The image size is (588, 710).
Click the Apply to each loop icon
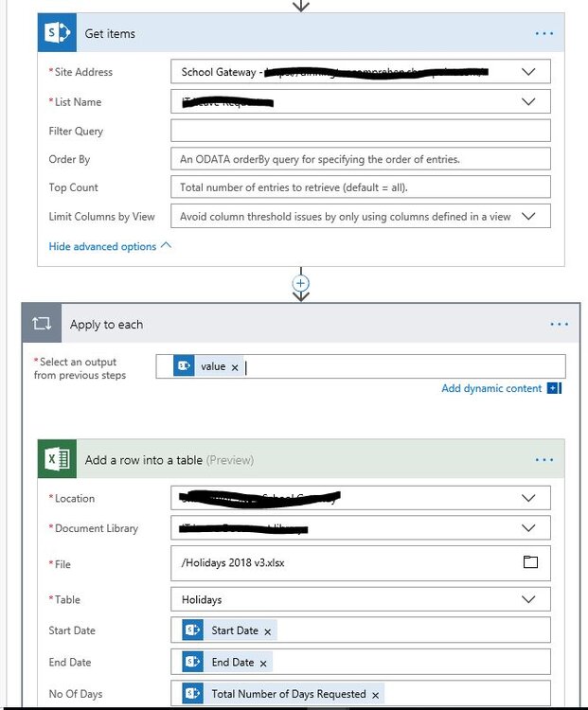(42, 324)
